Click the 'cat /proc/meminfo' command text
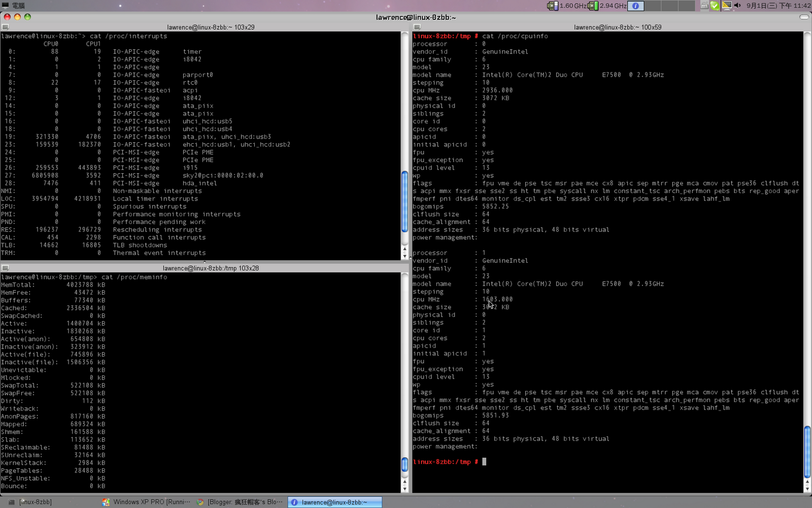The width and height of the screenshot is (812, 508). tap(134, 277)
